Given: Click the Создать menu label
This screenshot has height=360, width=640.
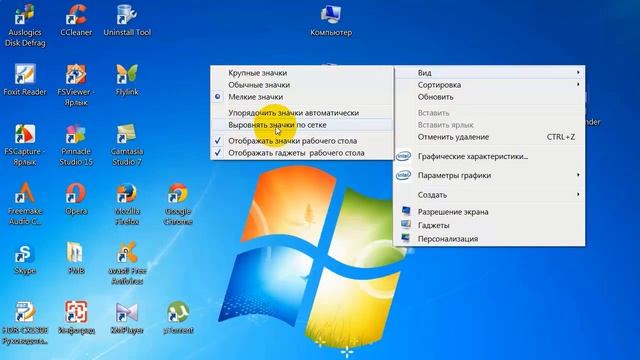Looking at the screenshot, I should click(432, 195).
